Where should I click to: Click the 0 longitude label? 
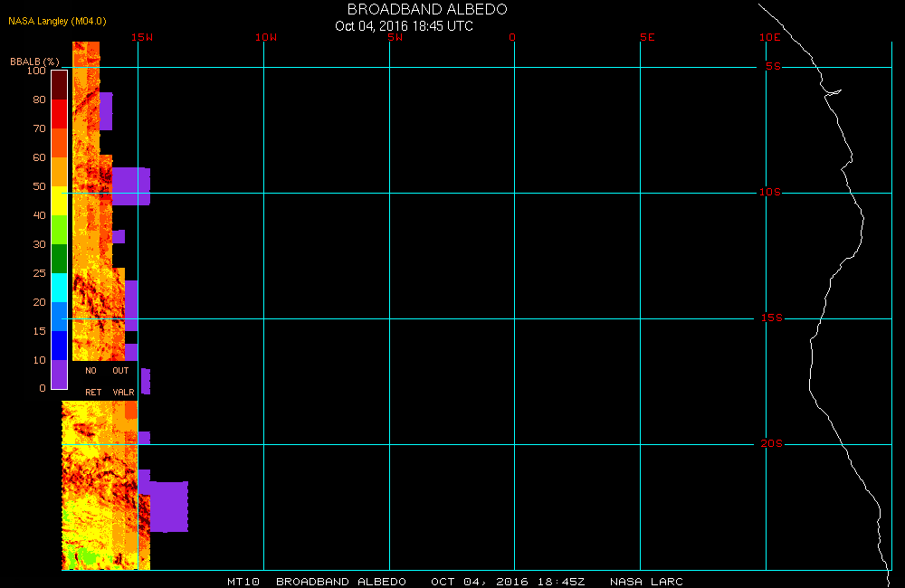tap(512, 37)
